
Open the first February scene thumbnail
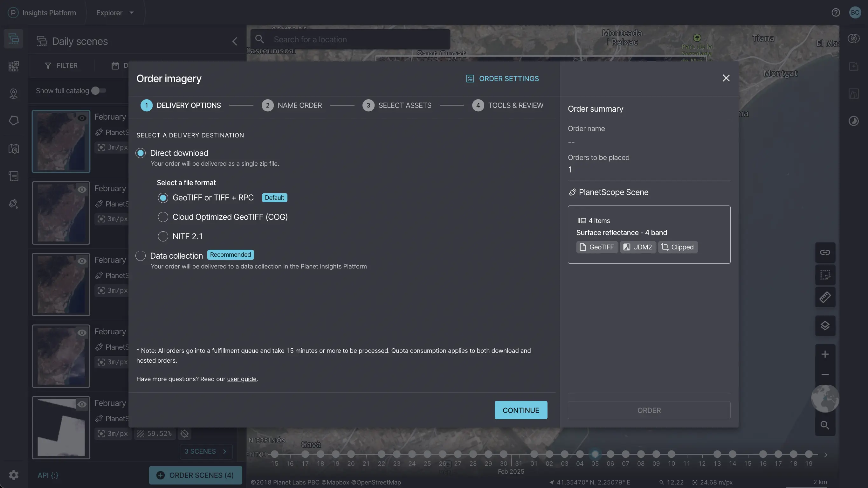coord(61,141)
